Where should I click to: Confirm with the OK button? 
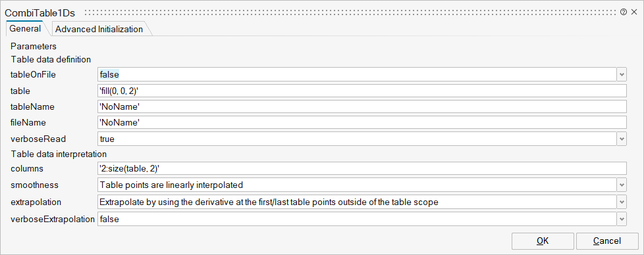(x=543, y=241)
